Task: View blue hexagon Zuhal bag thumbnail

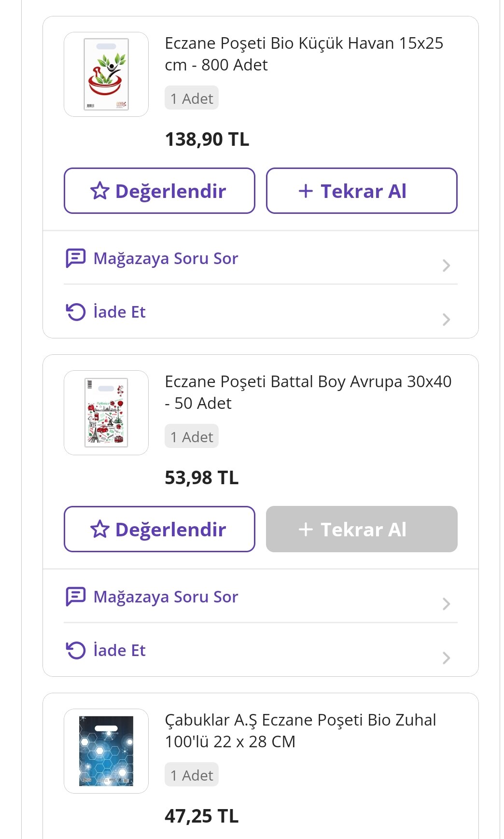Action: click(106, 751)
